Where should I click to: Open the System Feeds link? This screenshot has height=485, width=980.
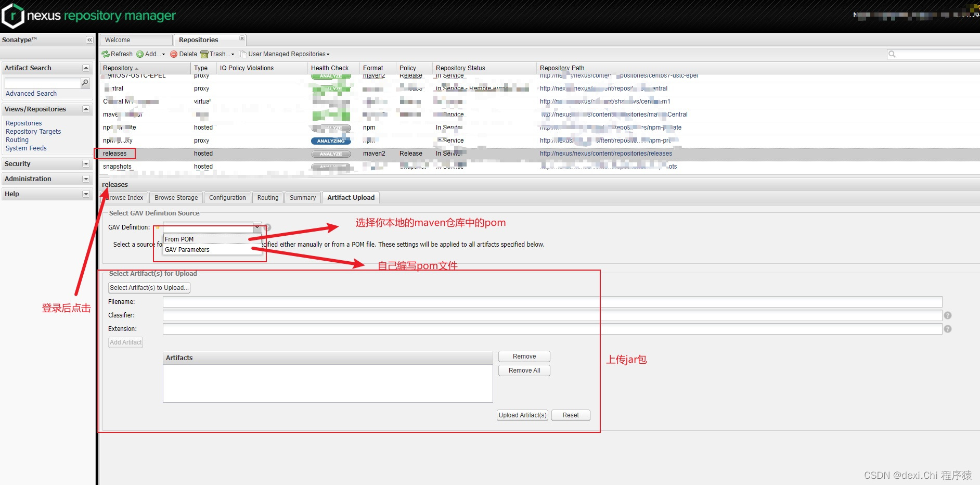tap(26, 148)
